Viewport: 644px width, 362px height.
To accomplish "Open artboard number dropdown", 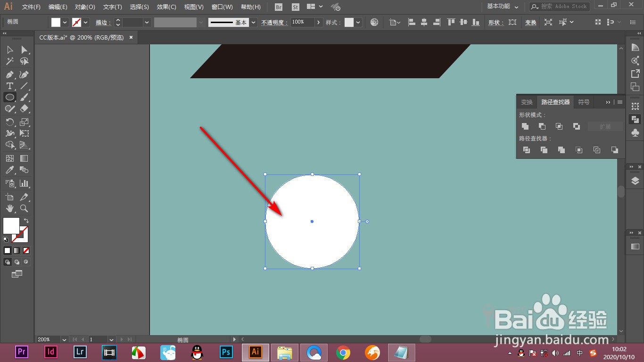I will (x=111, y=339).
